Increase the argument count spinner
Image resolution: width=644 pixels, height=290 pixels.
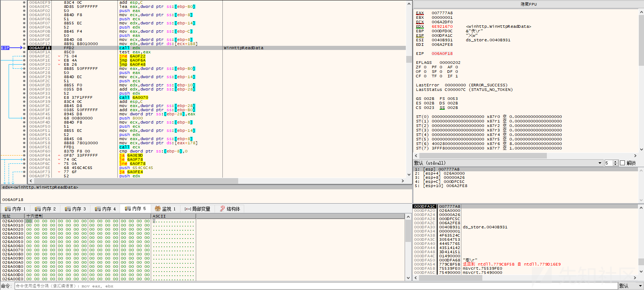615,162
